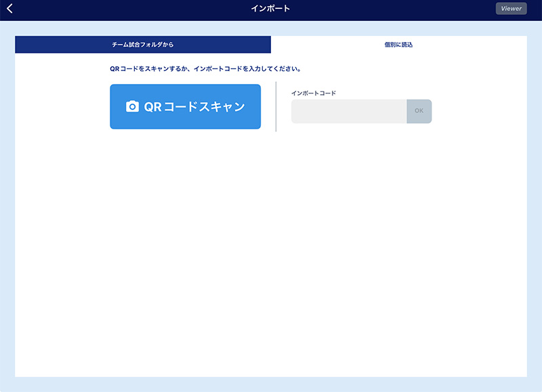Click the light blue strip above the tabs
The height and width of the screenshot is (392, 542).
[271, 27]
